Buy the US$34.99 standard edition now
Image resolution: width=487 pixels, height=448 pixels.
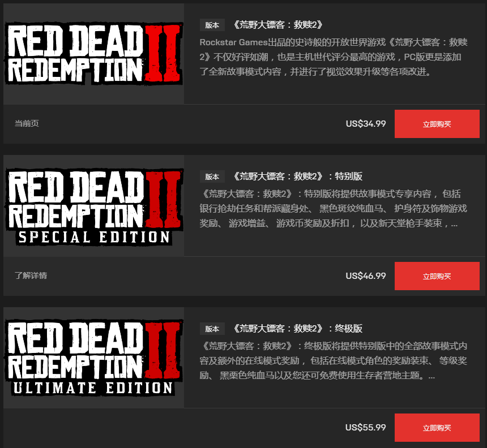pos(437,124)
